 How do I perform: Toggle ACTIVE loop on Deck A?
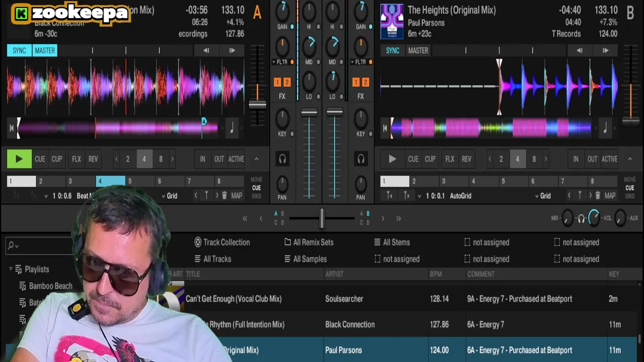[x=236, y=159]
